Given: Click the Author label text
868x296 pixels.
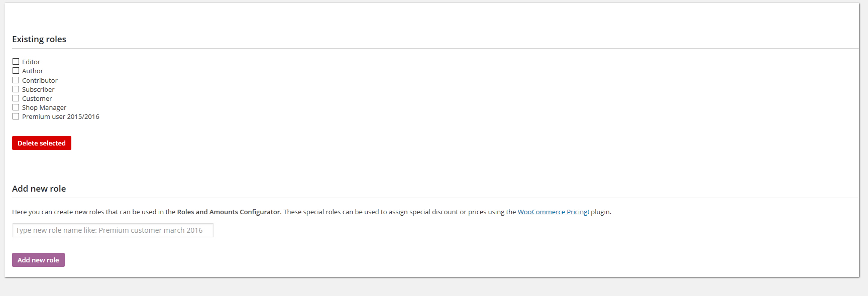Looking at the screenshot, I should [x=33, y=71].
